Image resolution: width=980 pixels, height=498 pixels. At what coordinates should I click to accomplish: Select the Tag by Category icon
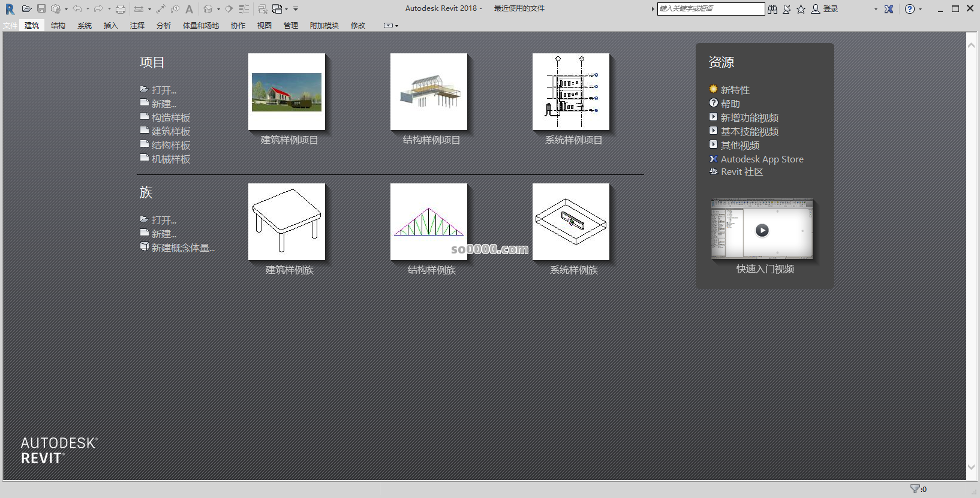pos(175,9)
